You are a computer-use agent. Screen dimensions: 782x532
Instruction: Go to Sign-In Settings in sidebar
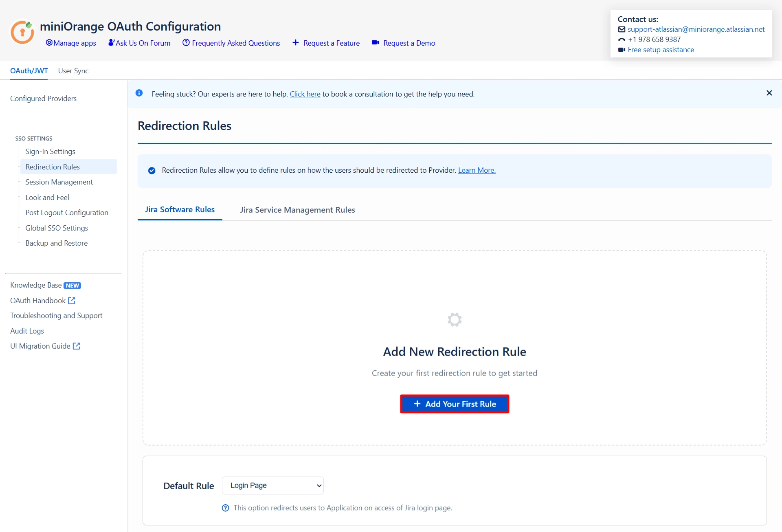pos(50,152)
